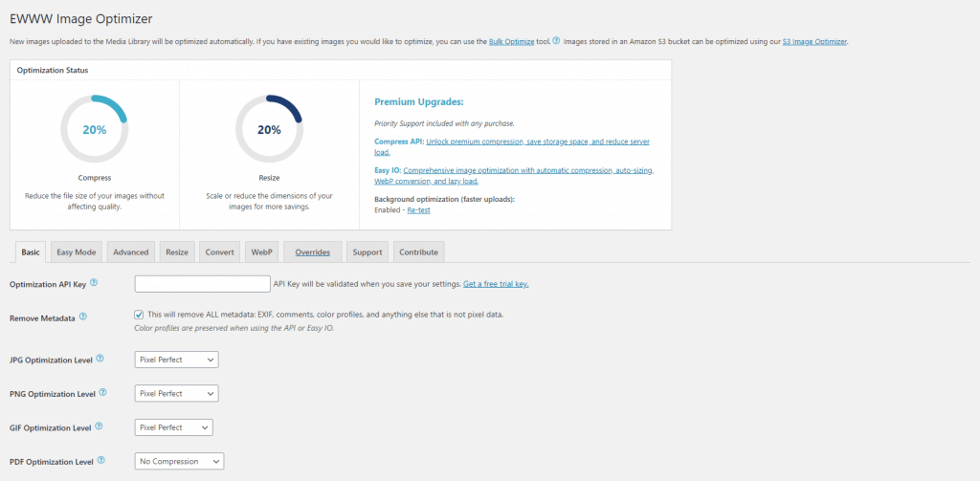Click the EWWW Image Optimizer page title
Viewport: 980px width, 481px height.
(81, 19)
